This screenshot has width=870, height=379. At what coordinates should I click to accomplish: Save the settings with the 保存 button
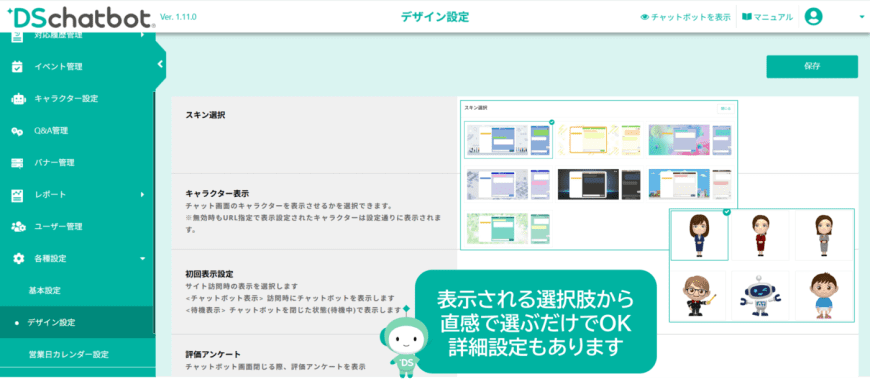tap(812, 67)
